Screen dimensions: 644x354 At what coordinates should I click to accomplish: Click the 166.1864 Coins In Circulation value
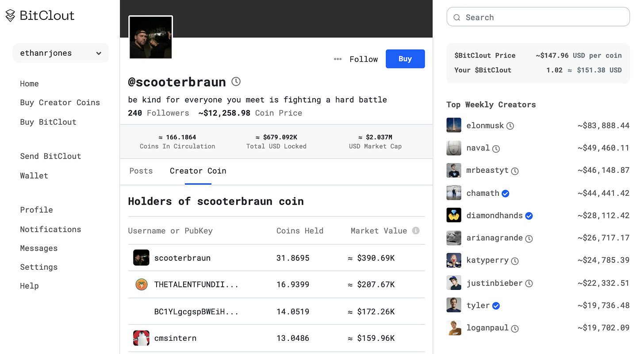coord(177,137)
